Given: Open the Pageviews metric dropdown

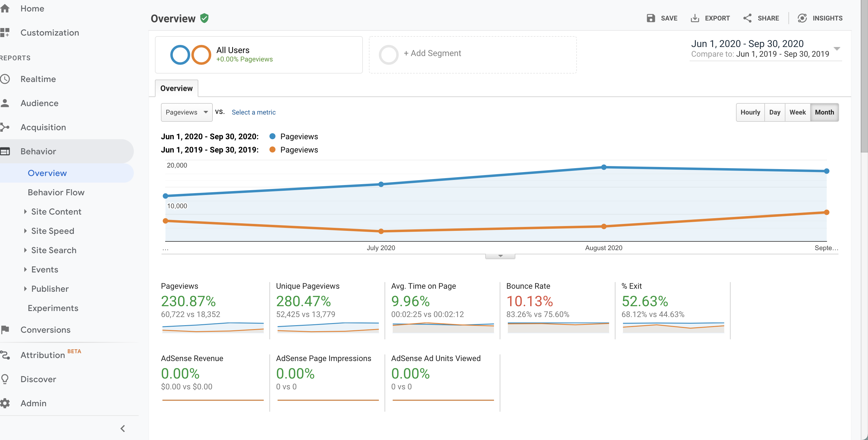Looking at the screenshot, I should 187,112.
